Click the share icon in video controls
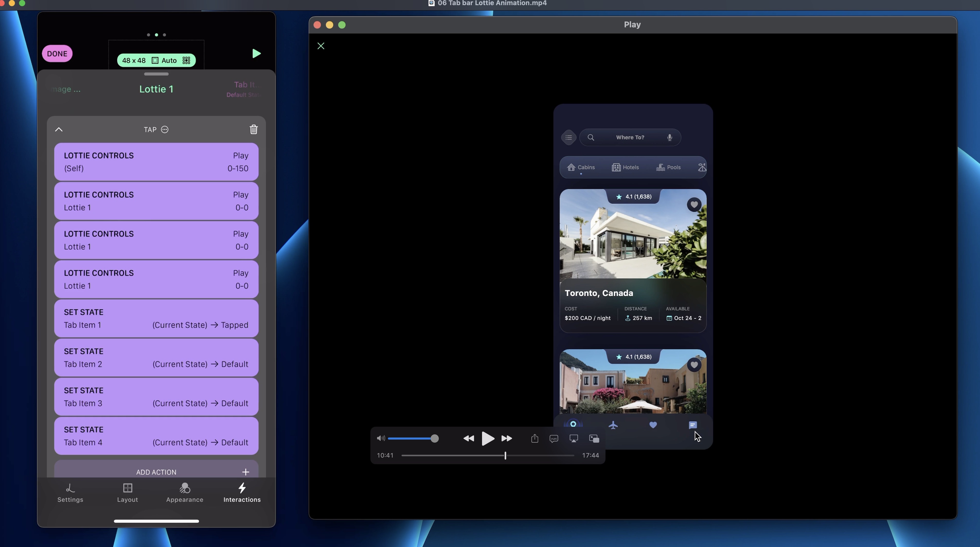This screenshot has height=547, width=980. pyautogui.click(x=534, y=439)
